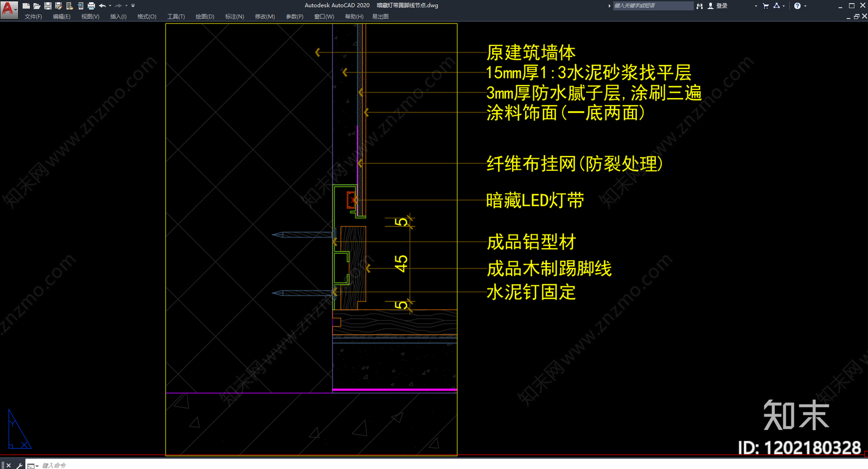
Task: Open the 窗口(W) menu
Action: [324, 17]
